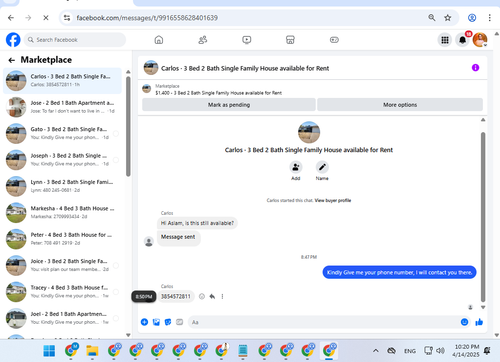Choose a sticker in composer
500x362 pixels.
(168, 322)
